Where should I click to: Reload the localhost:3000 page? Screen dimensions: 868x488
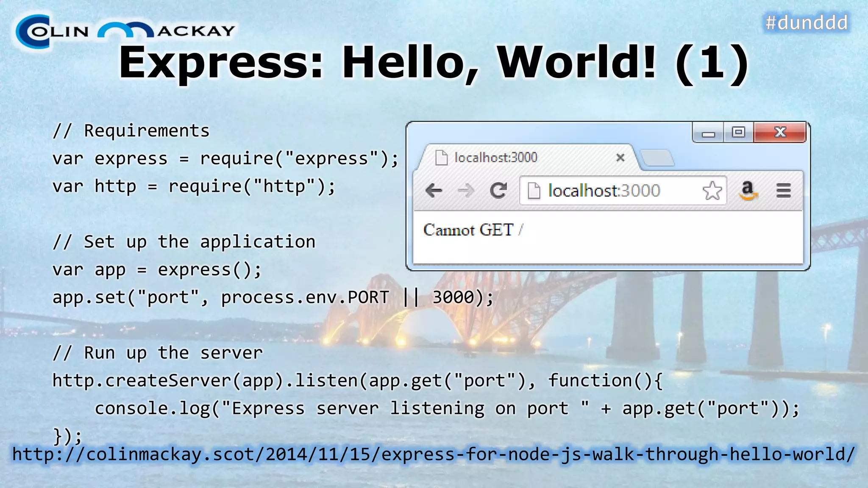point(498,191)
